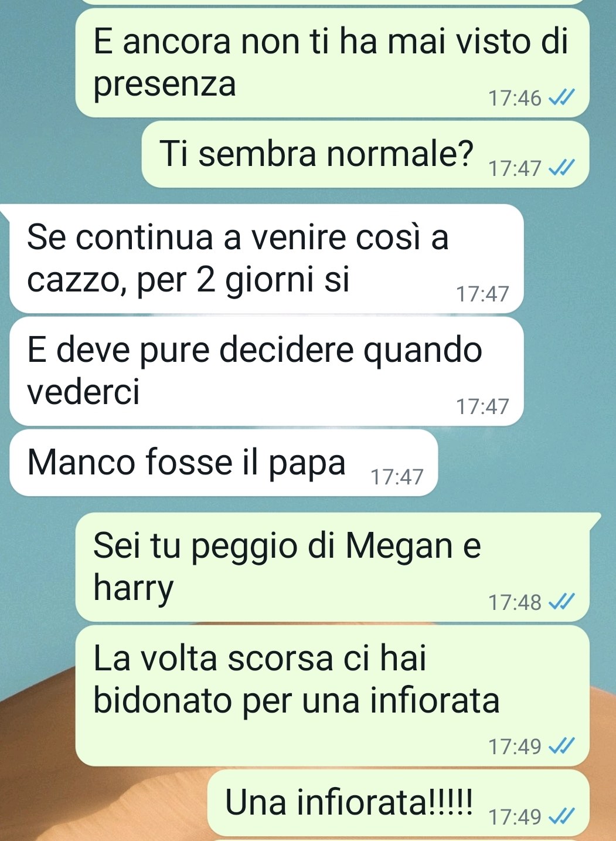Viewport: 616px width, 841px height.
Task: Tap the 'Se continua a venire così' message
Action: click(x=267, y=259)
